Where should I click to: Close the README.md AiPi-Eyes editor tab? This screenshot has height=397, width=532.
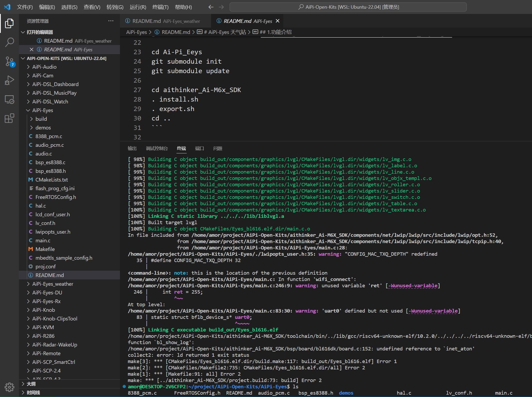point(278,21)
